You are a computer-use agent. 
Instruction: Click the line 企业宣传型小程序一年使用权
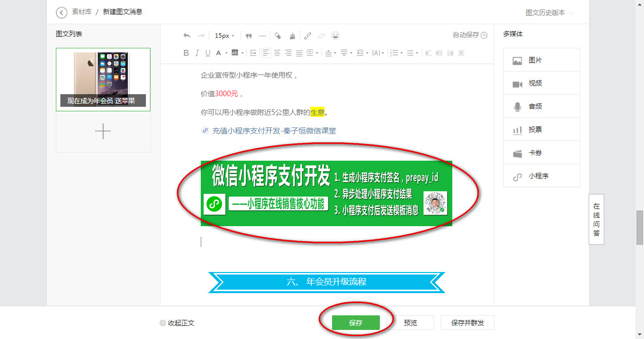point(250,76)
